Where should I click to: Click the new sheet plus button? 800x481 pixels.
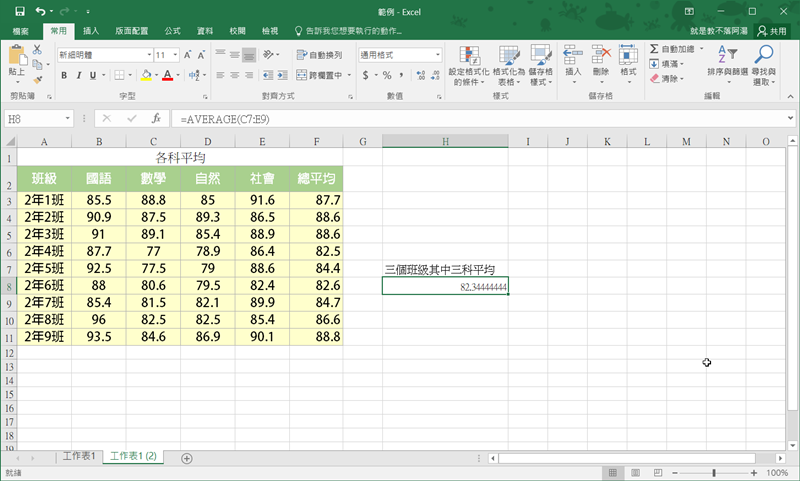[187, 457]
